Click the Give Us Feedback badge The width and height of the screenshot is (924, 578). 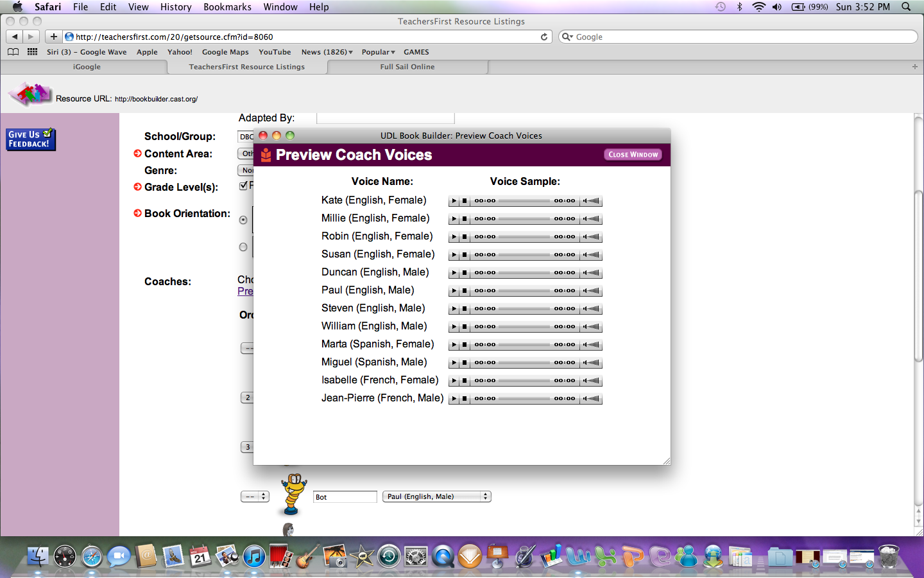[31, 139]
